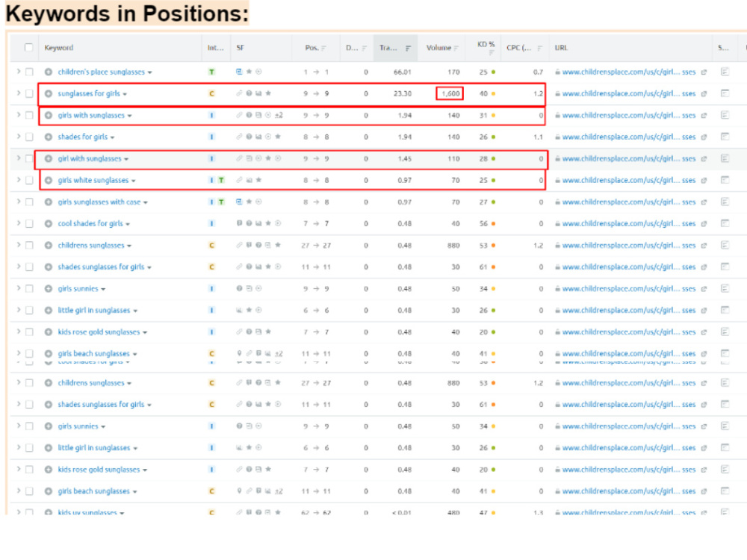Check the cool shades for girls row checkbox

coord(29,223)
